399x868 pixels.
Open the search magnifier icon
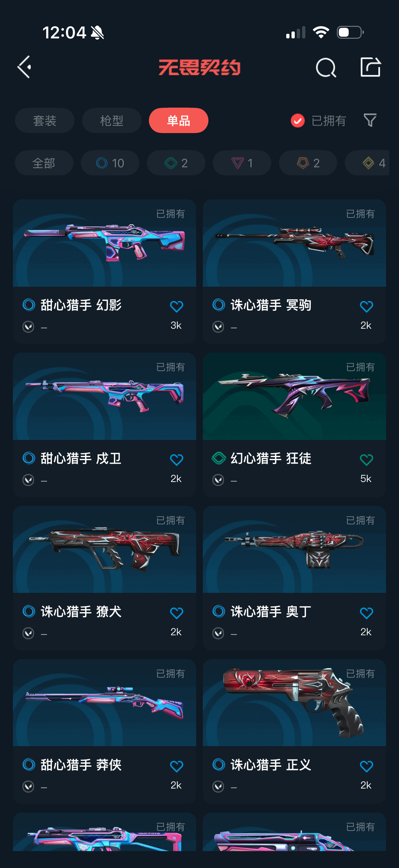[326, 68]
